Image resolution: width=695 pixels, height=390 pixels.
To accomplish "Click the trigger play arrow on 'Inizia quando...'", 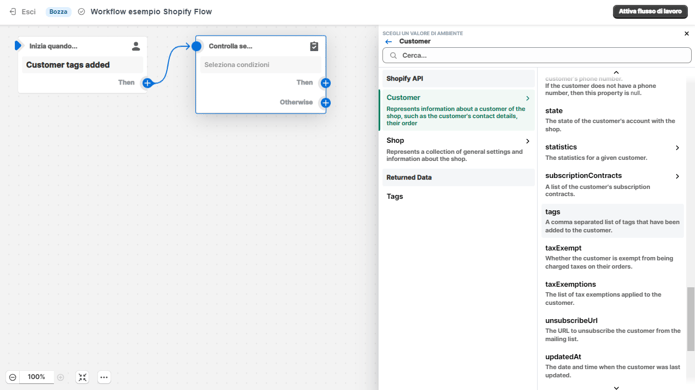I will pyautogui.click(x=18, y=46).
